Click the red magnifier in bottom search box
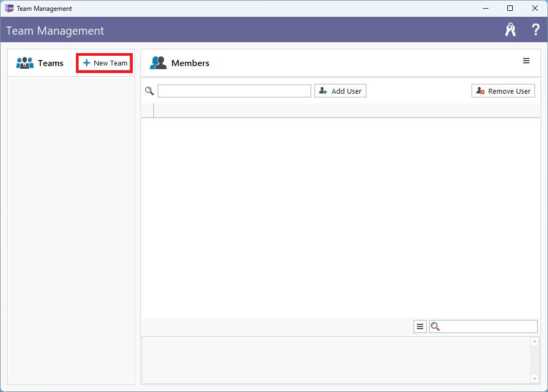This screenshot has height=392, width=548. click(435, 326)
